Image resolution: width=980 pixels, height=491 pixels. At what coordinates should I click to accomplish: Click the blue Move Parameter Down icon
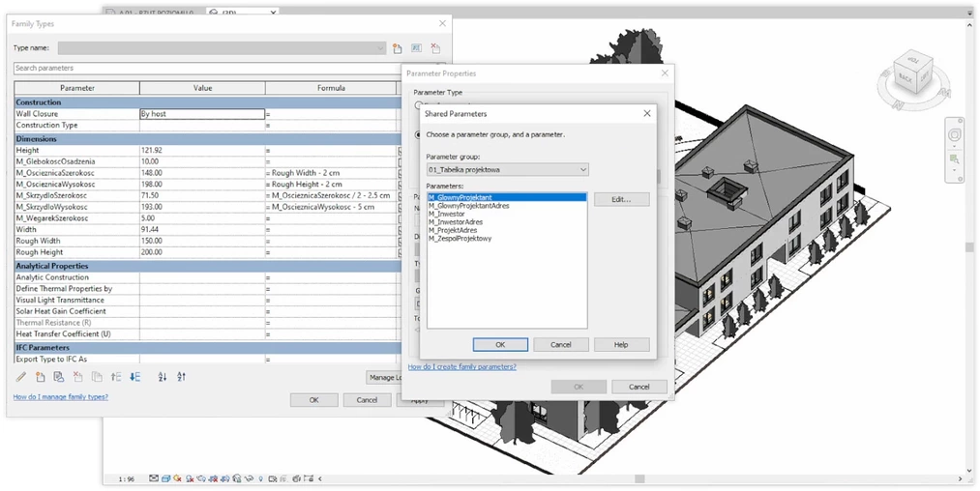pyautogui.click(x=135, y=377)
